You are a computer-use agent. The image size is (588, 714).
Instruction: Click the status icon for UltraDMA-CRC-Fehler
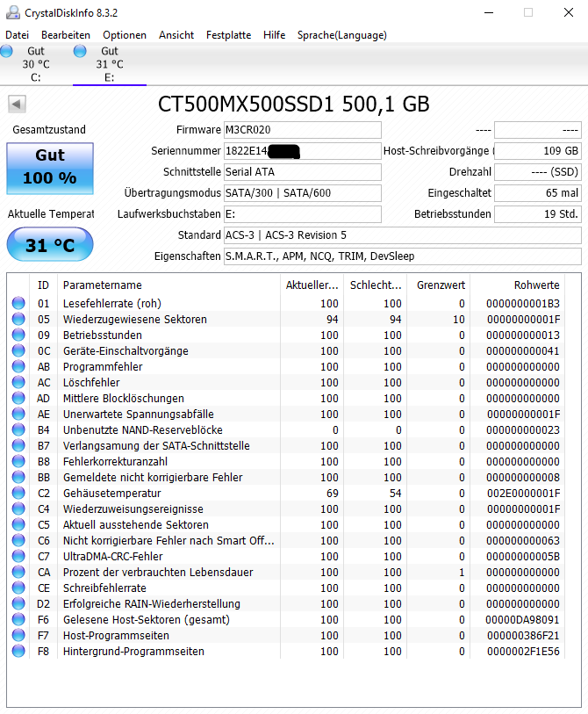coord(18,556)
